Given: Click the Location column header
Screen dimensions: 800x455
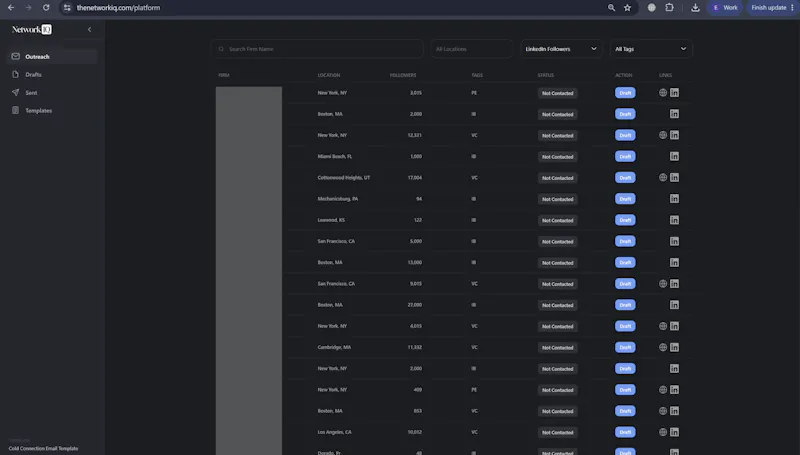Looking at the screenshot, I should 329,75.
